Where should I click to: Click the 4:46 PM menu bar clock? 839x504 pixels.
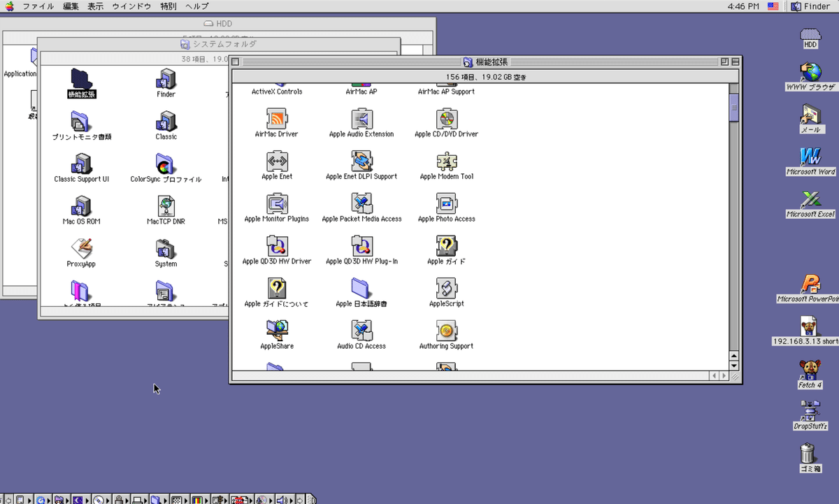click(743, 6)
